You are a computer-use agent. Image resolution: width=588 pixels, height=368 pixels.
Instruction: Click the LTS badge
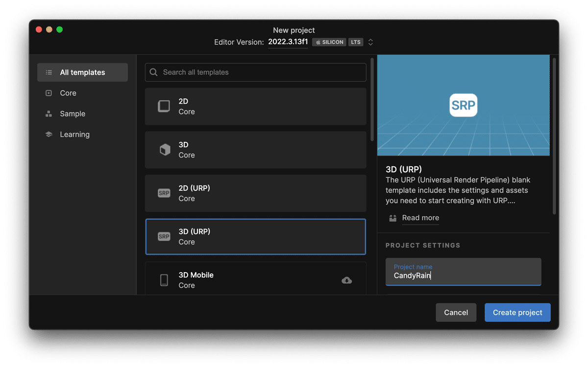point(356,42)
